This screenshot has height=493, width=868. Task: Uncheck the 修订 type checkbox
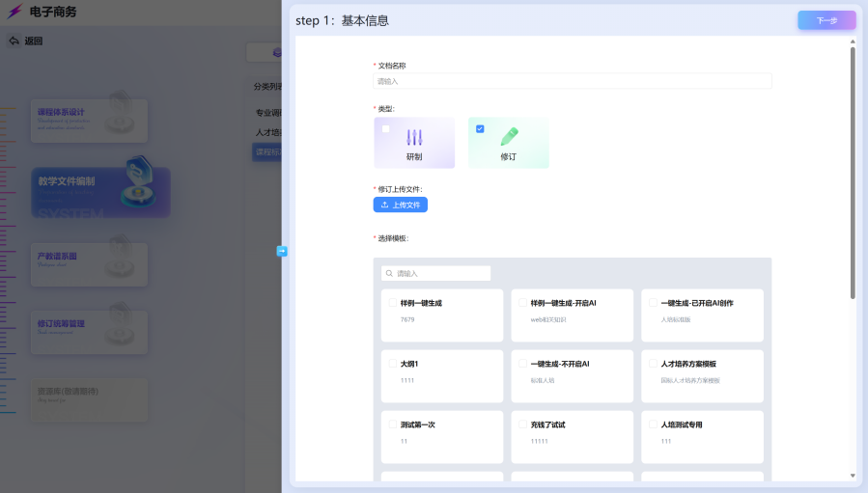click(480, 129)
